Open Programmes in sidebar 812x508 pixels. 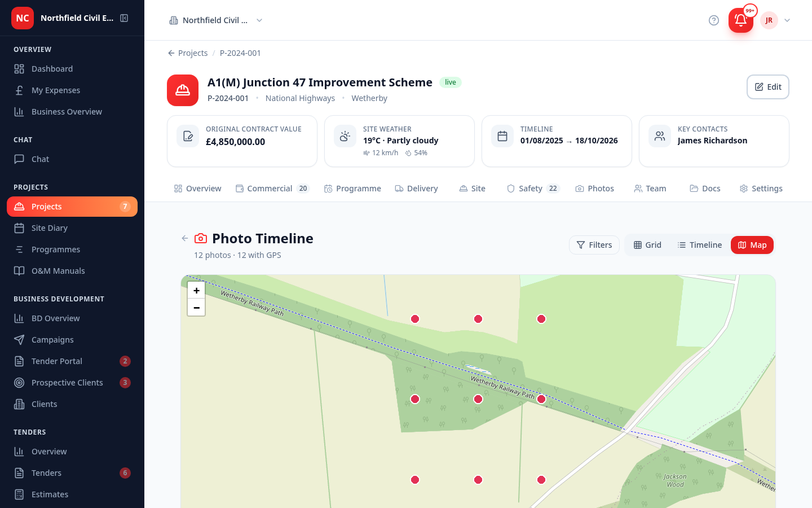[72, 249]
